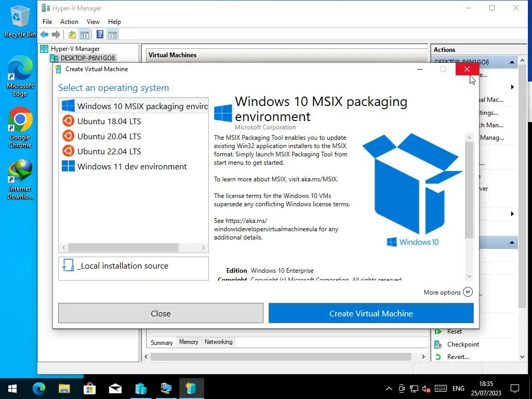Select the Hyper-V Manager root tree node
532x399 pixels.
75,49
